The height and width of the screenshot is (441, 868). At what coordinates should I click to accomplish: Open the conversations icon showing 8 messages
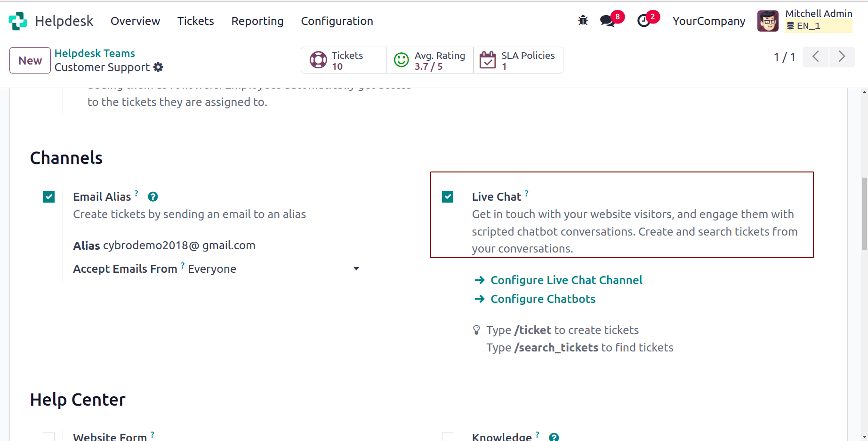(x=607, y=22)
